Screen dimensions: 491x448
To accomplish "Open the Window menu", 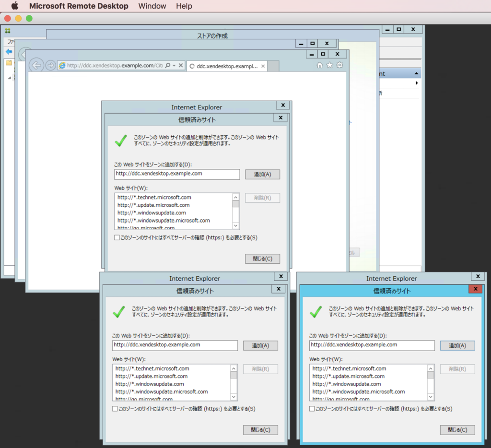I will pyautogui.click(x=152, y=6).
